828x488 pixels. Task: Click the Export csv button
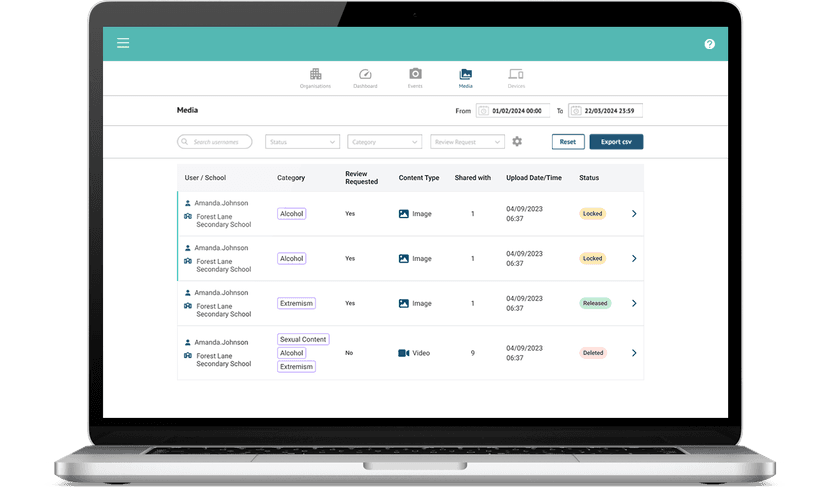[x=616, y=142]
